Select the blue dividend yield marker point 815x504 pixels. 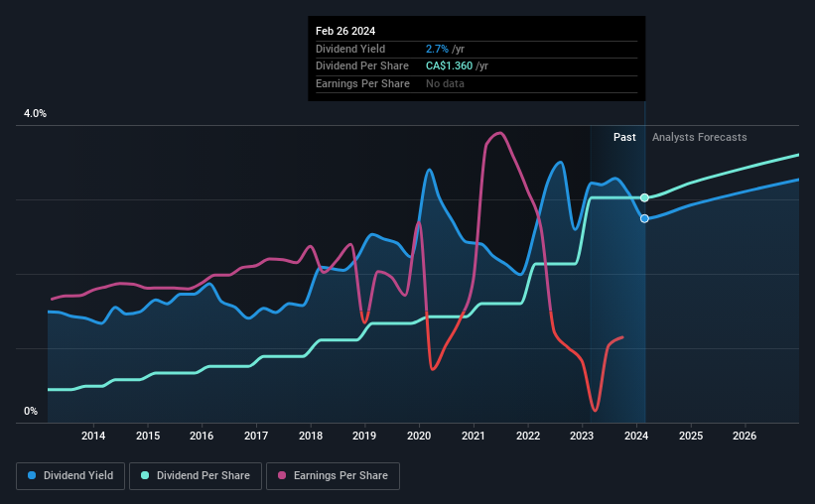click(644, 218)
